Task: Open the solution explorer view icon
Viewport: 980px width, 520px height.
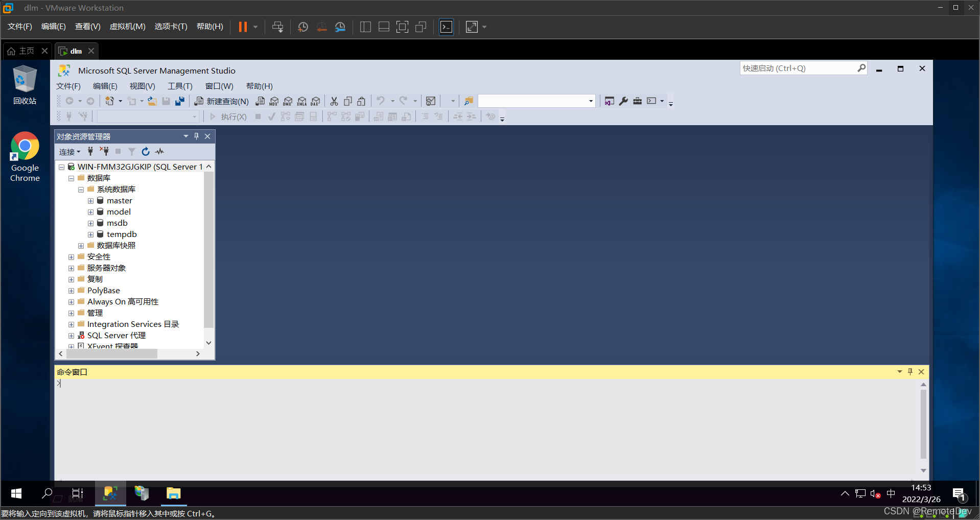Action: click(610, 101)
